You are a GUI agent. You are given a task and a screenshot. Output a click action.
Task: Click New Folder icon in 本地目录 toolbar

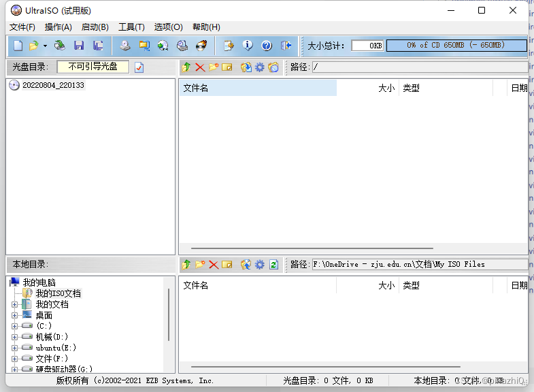pos(200,264)
